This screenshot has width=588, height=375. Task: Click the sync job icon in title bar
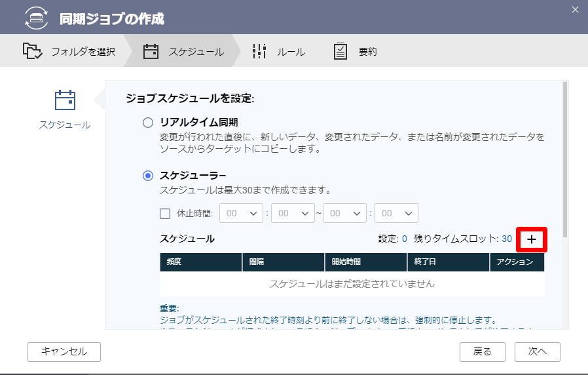(37, 18)
